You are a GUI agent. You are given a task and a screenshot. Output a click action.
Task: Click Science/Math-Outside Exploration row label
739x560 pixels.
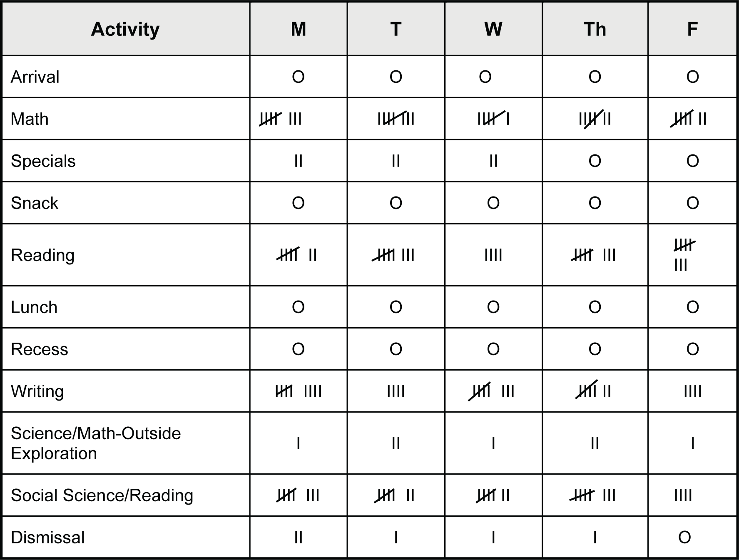tap(96, 443)
